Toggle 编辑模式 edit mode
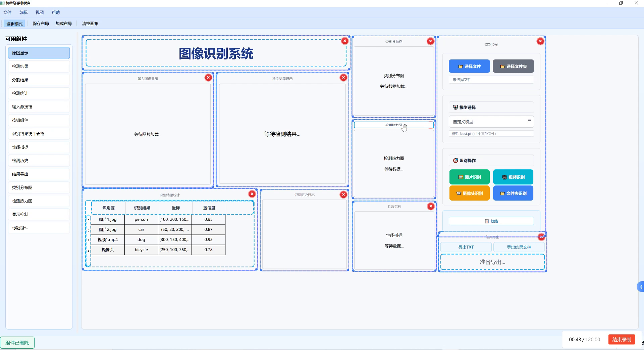This screenshot has height=350, width=644. tap(14, 23)
